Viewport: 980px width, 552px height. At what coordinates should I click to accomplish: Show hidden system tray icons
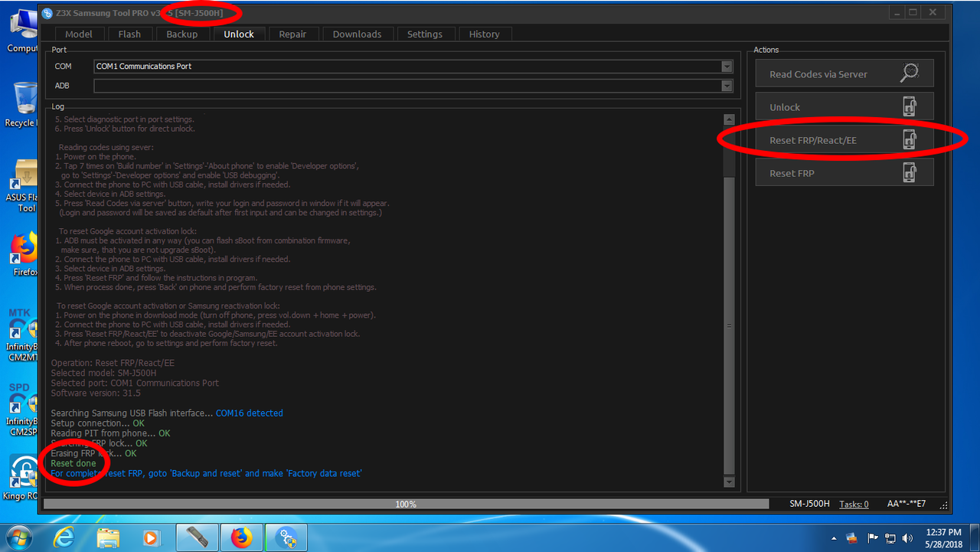[835, 539]
